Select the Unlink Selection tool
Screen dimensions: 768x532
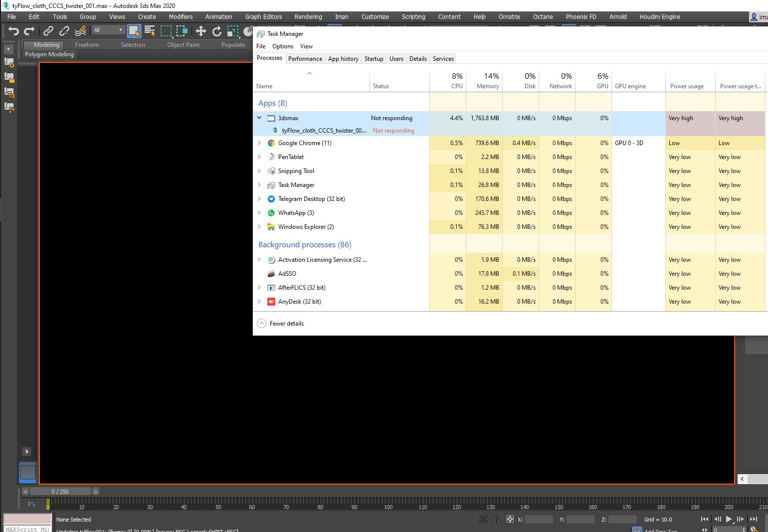[x=64, y=31]
